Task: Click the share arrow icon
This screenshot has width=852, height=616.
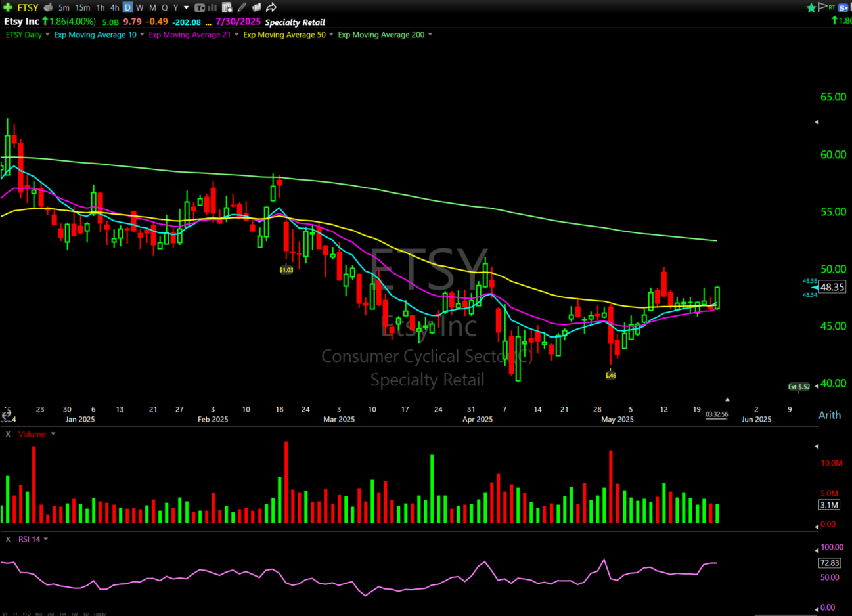Action: (271, 7)
